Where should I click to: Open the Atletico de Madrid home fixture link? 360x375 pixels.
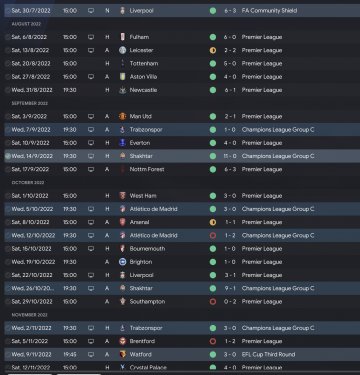(154, 209)
